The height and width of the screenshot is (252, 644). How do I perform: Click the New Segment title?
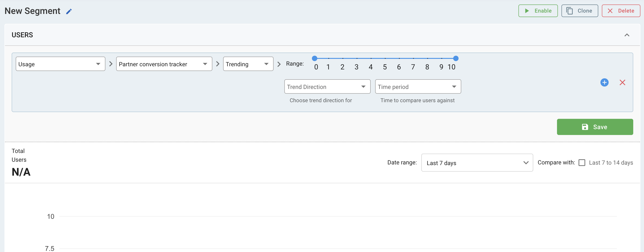(x=33, y=11)
